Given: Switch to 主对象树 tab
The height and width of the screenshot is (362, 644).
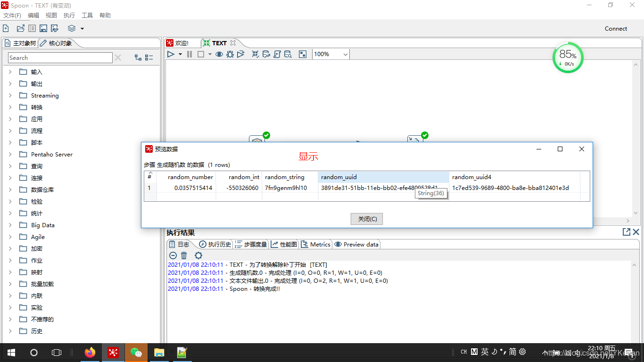Looking at the screenshot, I should click(20, 43).
